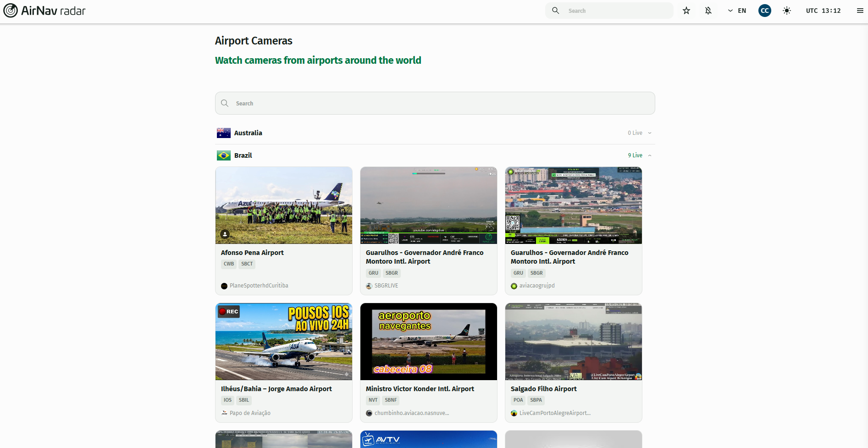Image resolution: width=868 pixels, height=448 pixels.
Task: Click magnifier icon in cameras search bar
Action: [x=225, y=103]
